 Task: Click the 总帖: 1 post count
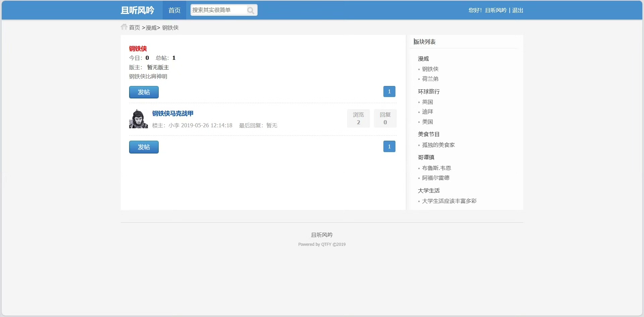[x=166, y=58]
